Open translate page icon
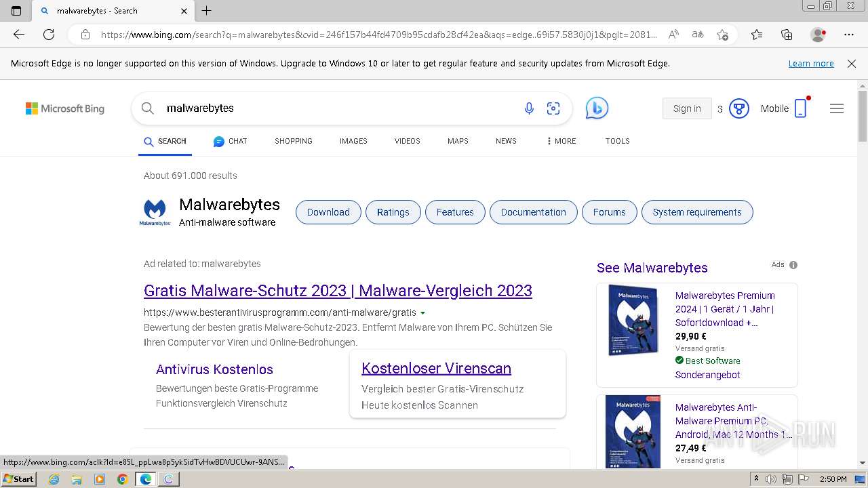The image size is (868, 488). [697, 35]
